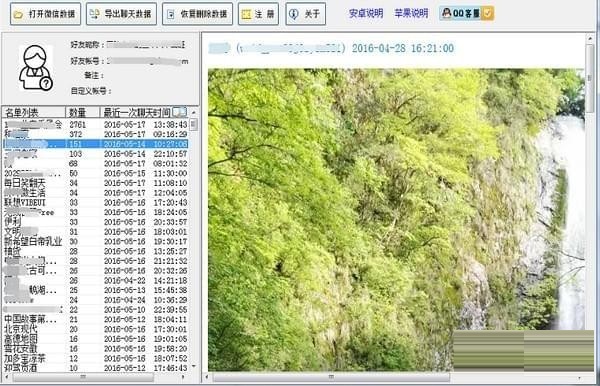The width and height of the screenshot is (600, 386).
Task: Click the down arrow of contact list scrollbar
Action: tap(194, 366)
